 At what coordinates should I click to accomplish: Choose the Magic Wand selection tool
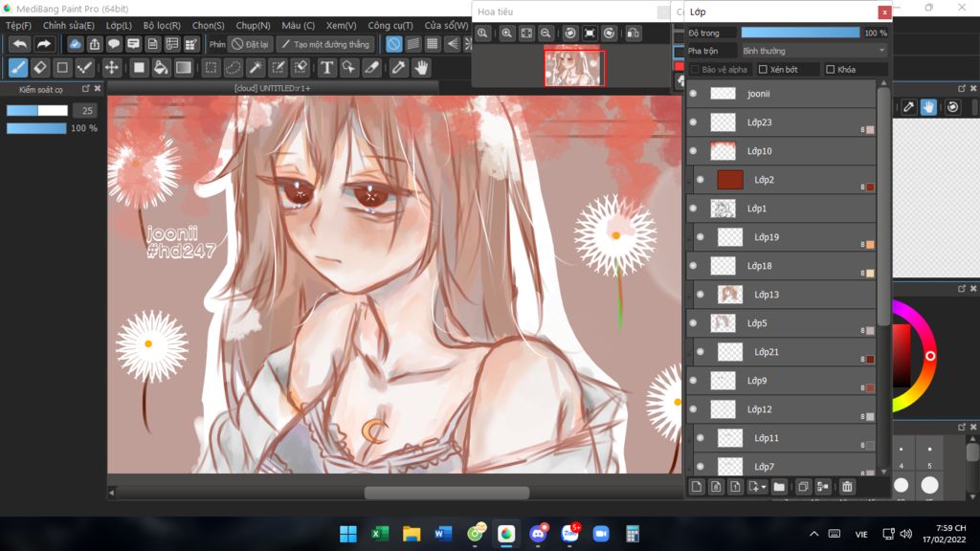[x=256, y=68]
